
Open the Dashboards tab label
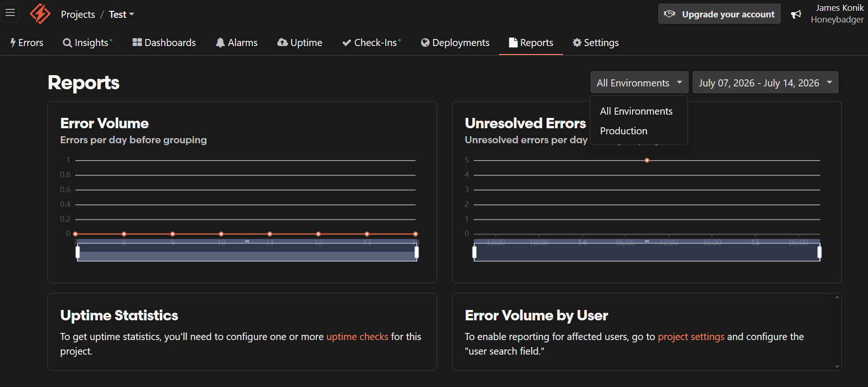point(170,43)
